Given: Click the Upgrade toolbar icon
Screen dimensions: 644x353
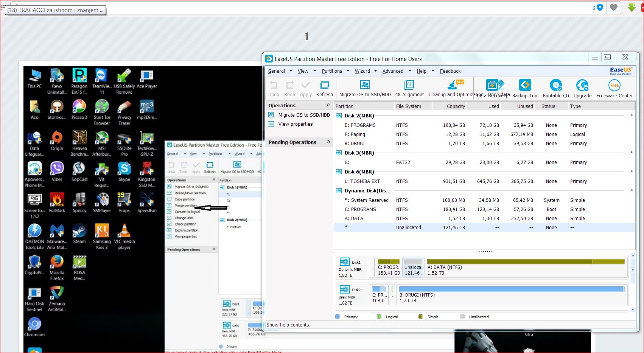Looking at the screenshot, I should [x=582, y=85].
